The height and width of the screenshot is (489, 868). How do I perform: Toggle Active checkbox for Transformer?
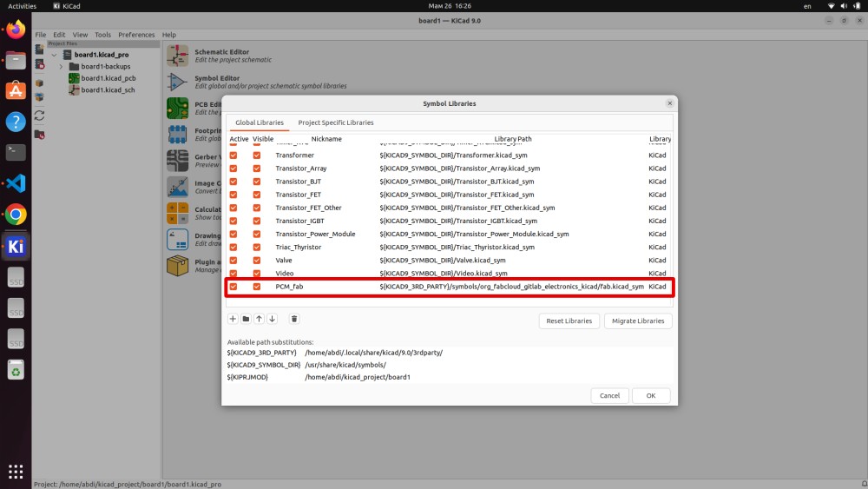point(233,155)
